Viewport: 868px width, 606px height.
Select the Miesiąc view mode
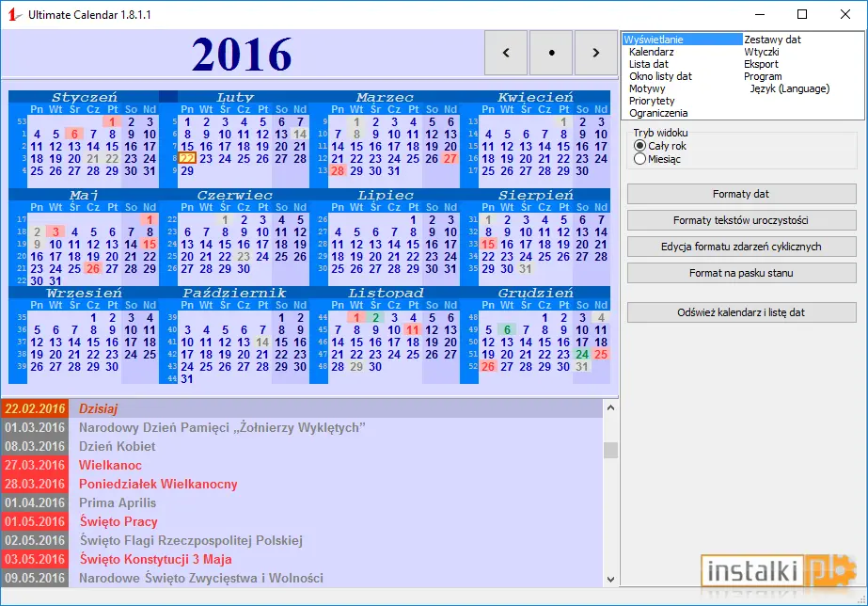[657, 159]
